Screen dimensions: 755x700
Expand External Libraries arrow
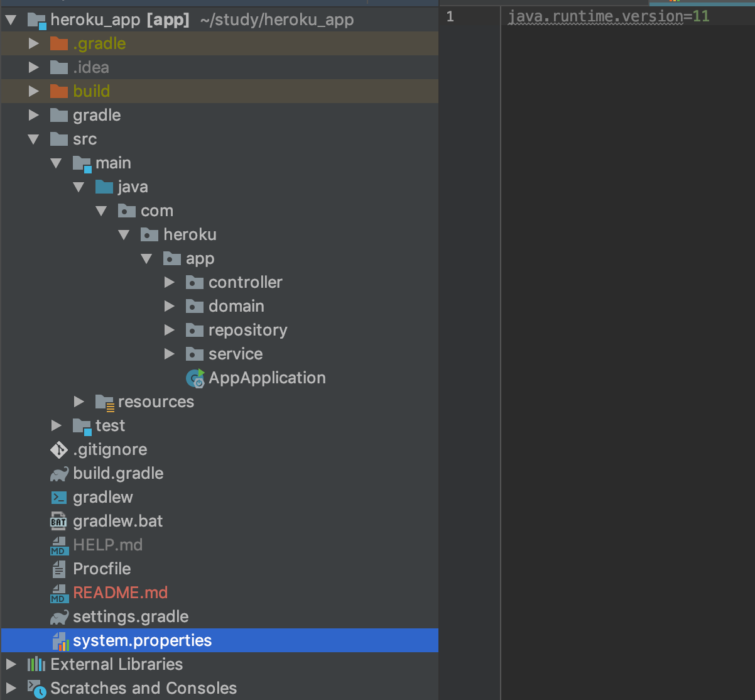tap(11, 665)
